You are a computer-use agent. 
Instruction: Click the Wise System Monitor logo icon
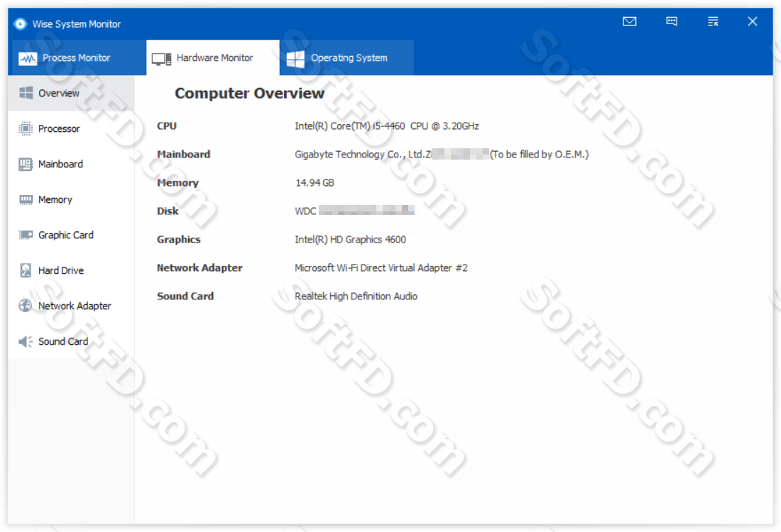[x=21, y=24]
